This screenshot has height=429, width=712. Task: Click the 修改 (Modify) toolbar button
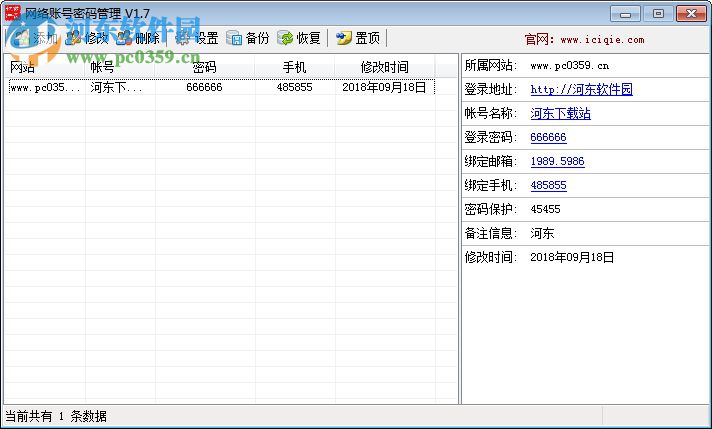87,38
